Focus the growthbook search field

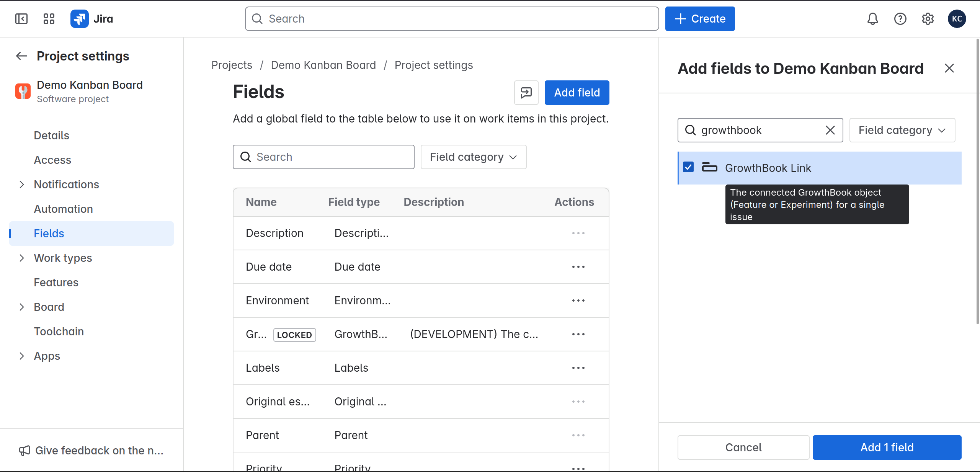[760, 130]
